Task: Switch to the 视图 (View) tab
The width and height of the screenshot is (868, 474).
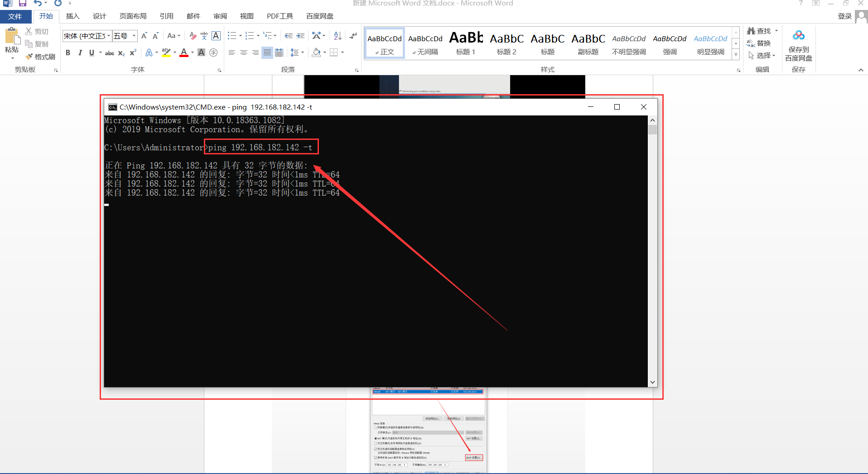Action: (x=246, y=16)
